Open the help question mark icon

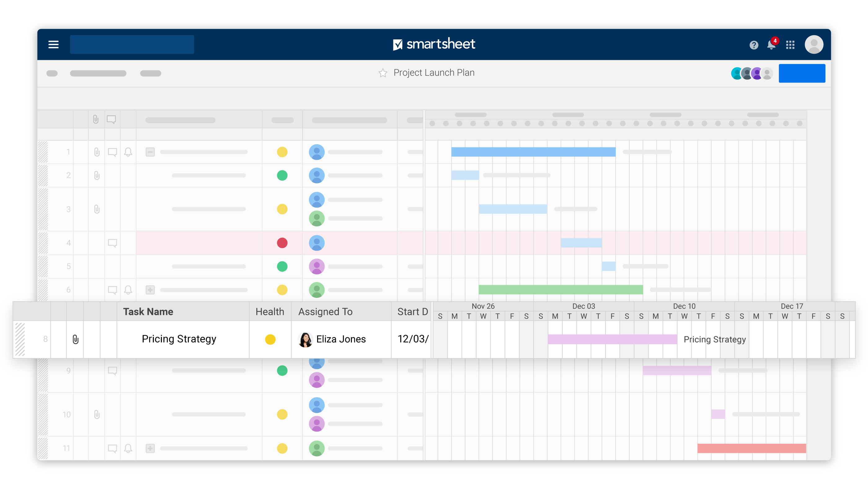point(754,45)
